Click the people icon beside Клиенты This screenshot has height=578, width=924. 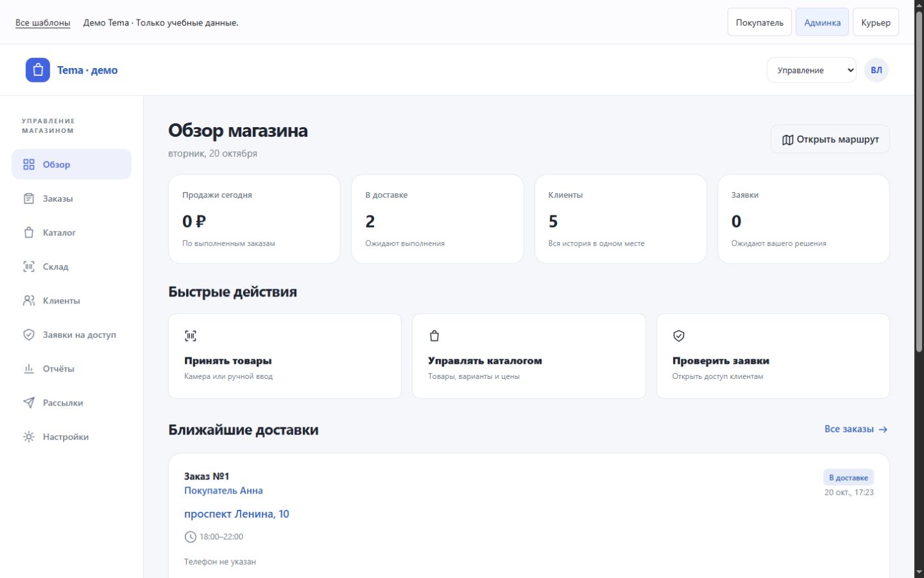pos(29,300)
